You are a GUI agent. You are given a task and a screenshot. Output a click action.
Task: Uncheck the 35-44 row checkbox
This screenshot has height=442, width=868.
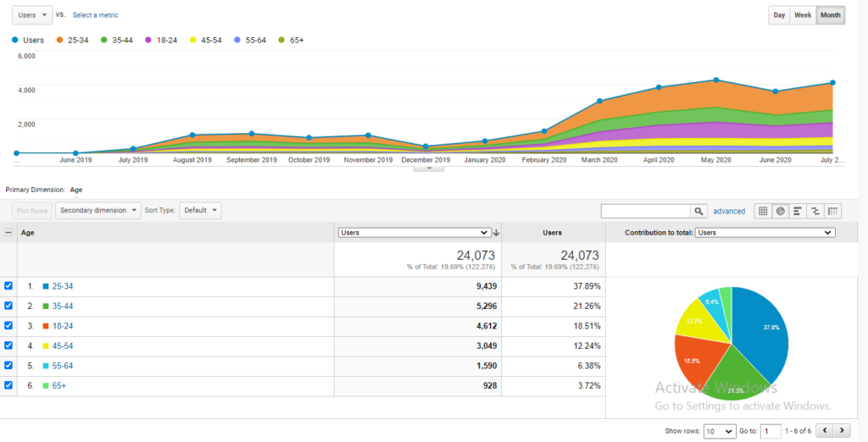8,306
